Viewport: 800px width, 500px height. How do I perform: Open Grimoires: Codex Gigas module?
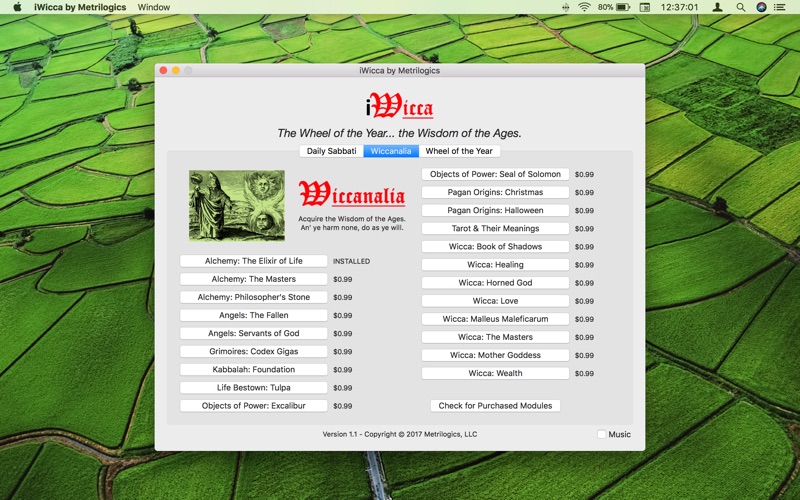coord(254,352)
